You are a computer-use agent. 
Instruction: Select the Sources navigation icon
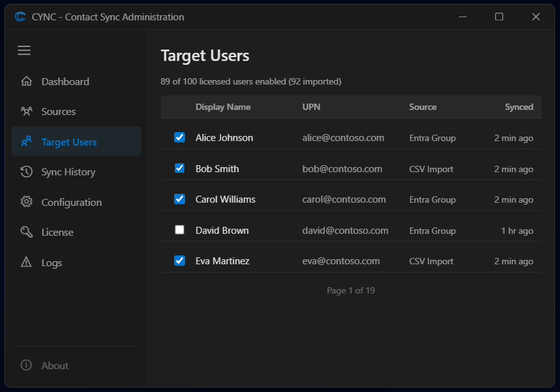click(x=25, y=111)
